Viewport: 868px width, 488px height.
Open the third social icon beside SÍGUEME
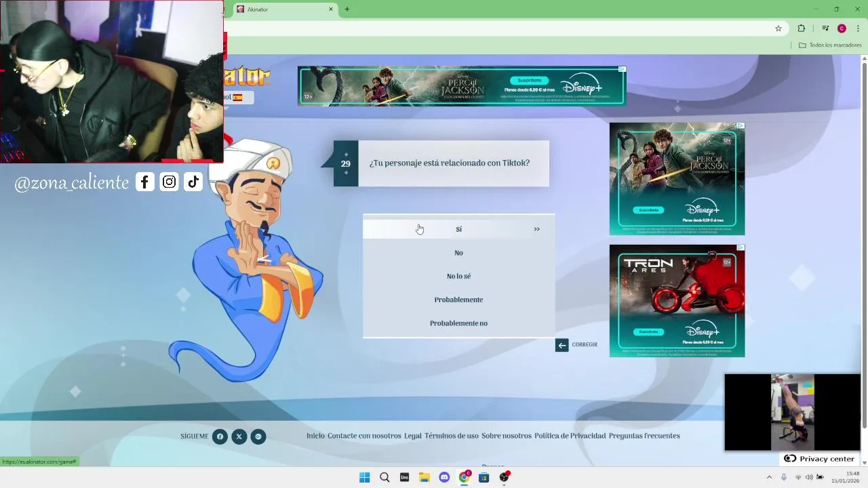click(x=258, y=436)
